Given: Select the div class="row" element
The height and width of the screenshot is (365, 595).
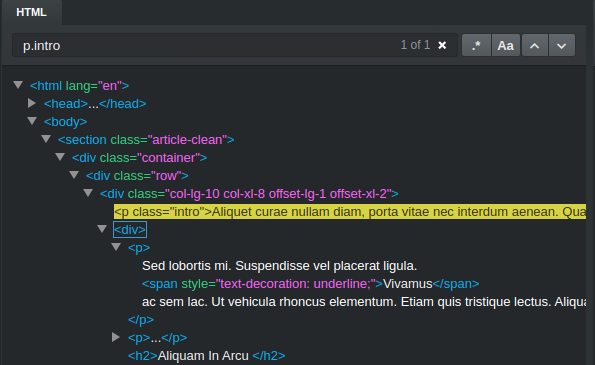Looking at the screenshot, I should (x=137, y=176).
